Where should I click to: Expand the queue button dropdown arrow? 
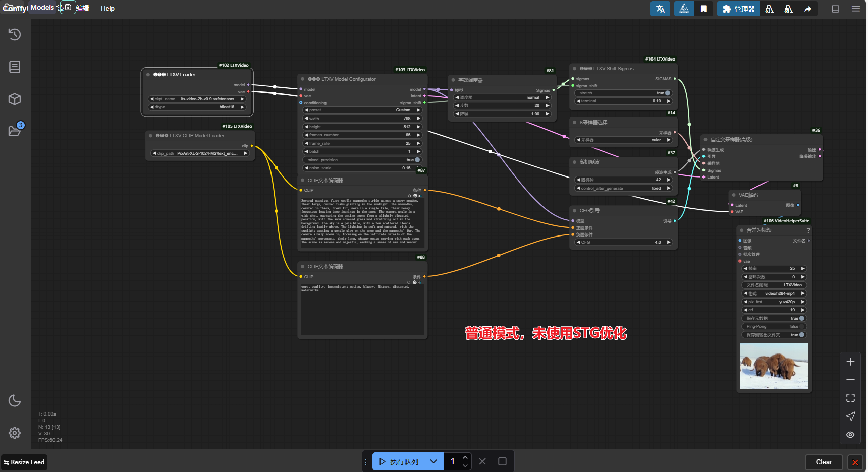coord(433,461)
